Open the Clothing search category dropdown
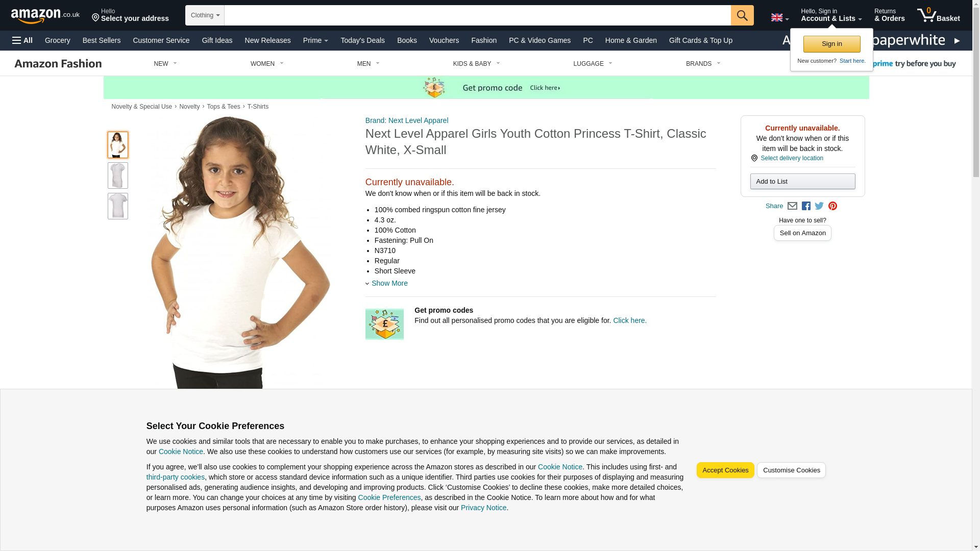 tap(205, 15)
